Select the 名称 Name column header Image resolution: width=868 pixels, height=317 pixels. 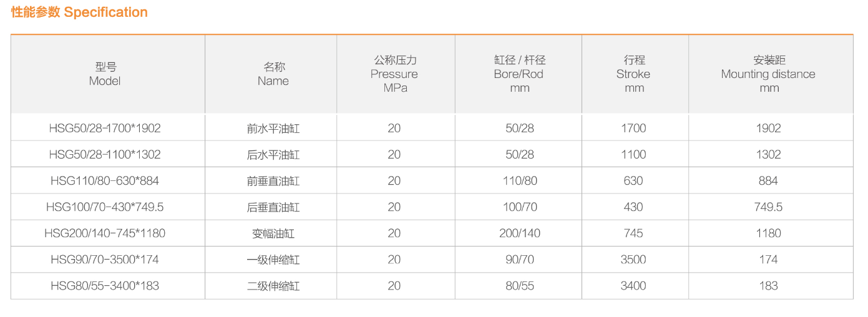[x=273, y=74]
